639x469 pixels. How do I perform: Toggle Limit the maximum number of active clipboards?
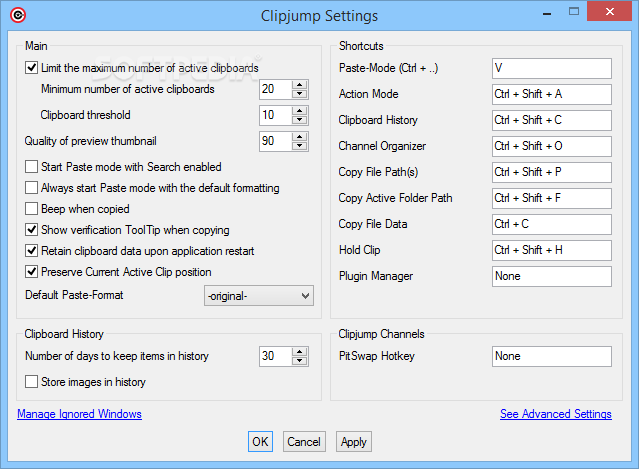click(32, 68)
